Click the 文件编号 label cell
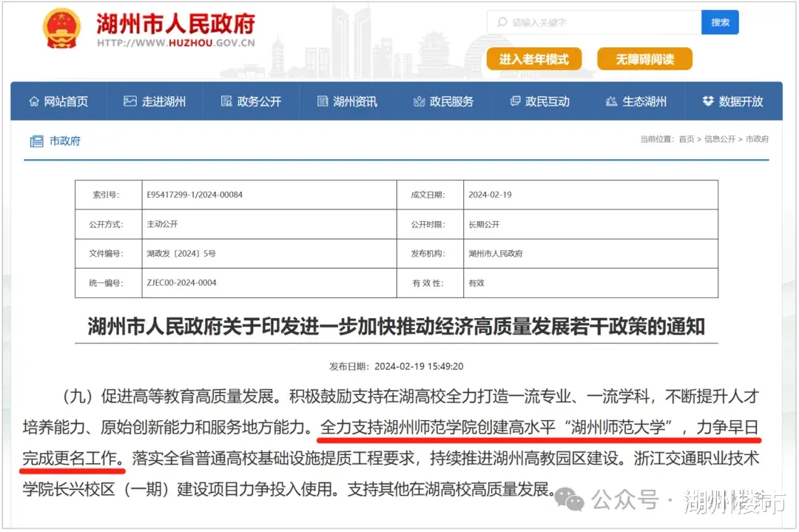 109,253
